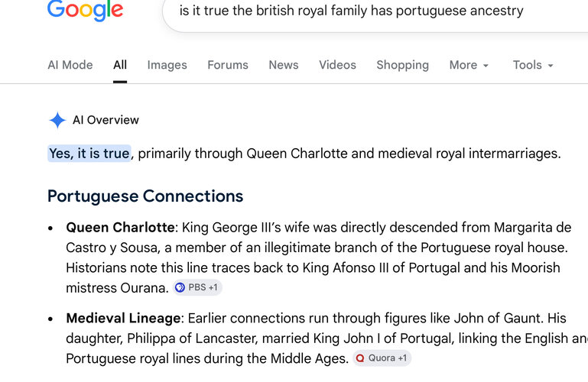
Task: Go to the Forums tab
Action: click(228, 65)
